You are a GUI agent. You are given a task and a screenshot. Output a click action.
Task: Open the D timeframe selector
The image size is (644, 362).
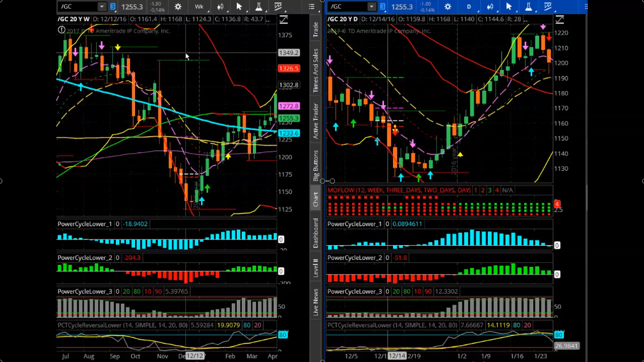point(469,7)
